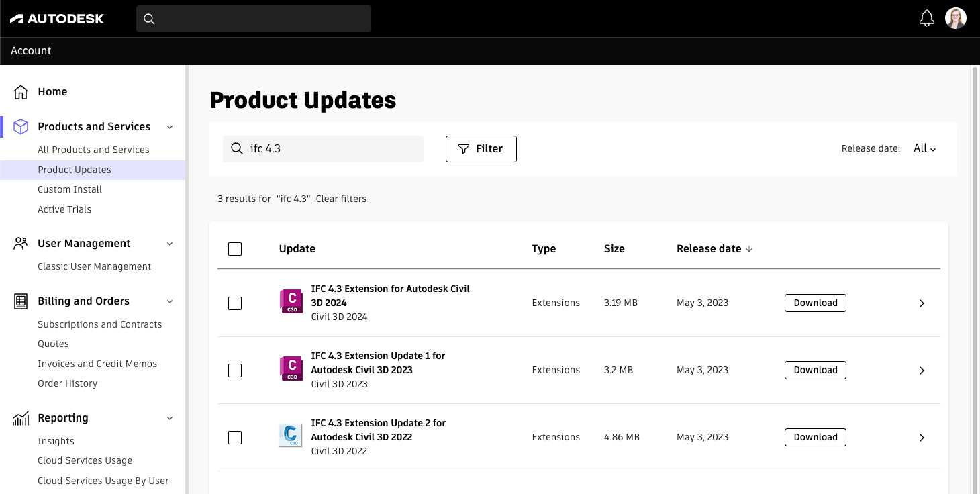
Task: Click the Home house icon
Action: 21,92
